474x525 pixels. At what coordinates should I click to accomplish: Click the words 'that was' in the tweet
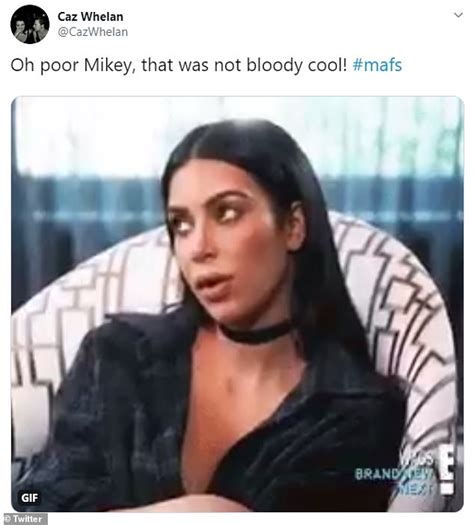tap(175, 65)
